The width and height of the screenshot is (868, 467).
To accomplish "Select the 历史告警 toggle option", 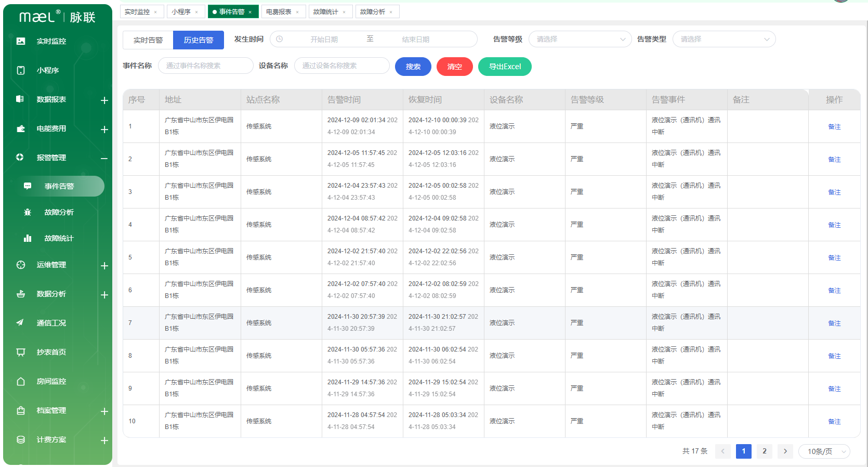I will pos(198,40).
